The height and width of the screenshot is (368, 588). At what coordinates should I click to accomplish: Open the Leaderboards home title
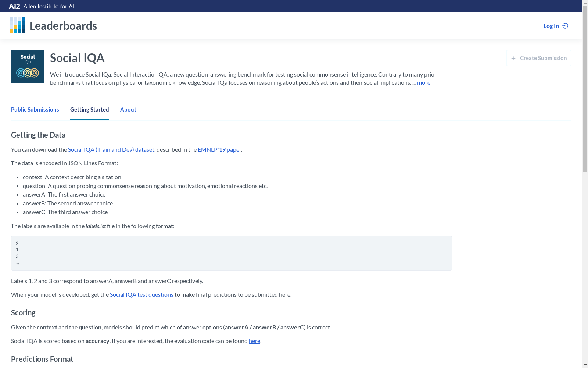(63, 26)
